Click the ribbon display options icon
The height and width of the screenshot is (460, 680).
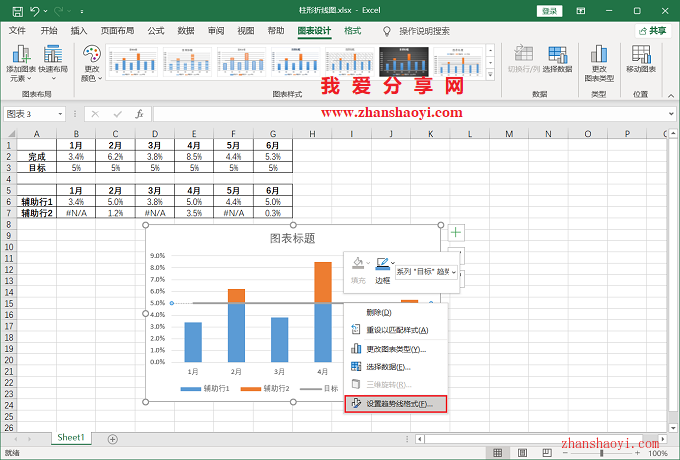(581, 11)
